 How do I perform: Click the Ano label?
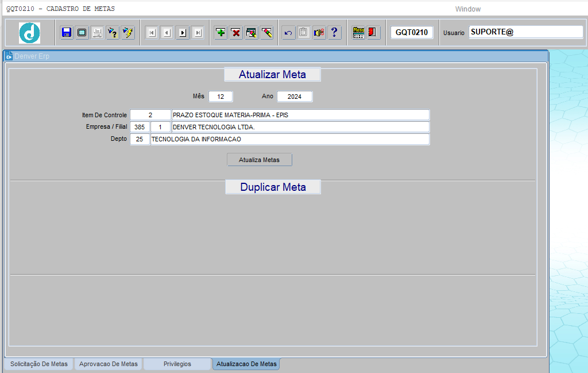click(268, 96)
